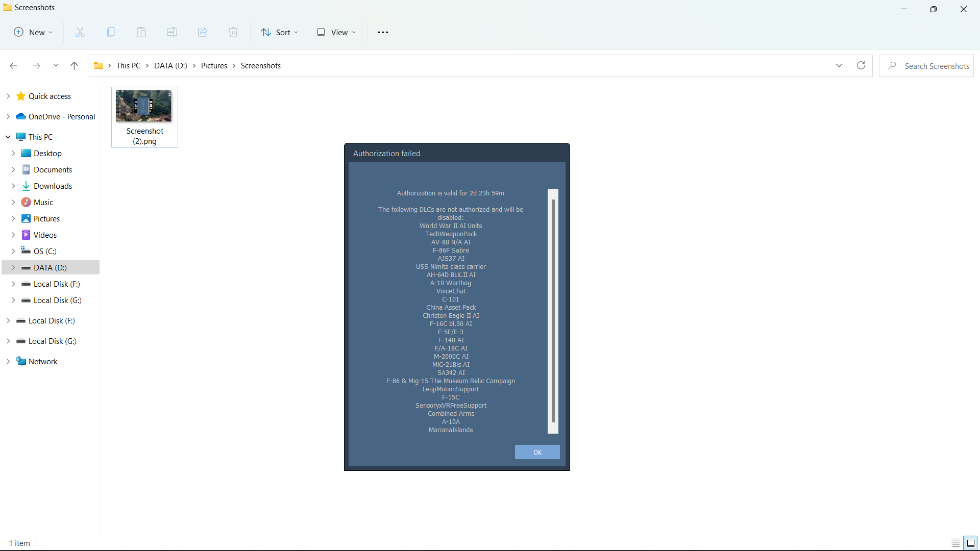This screenshot has width=980, height=551.
Task: Click Pictures breadcrumb in address bar
Action: pos(214,66)
